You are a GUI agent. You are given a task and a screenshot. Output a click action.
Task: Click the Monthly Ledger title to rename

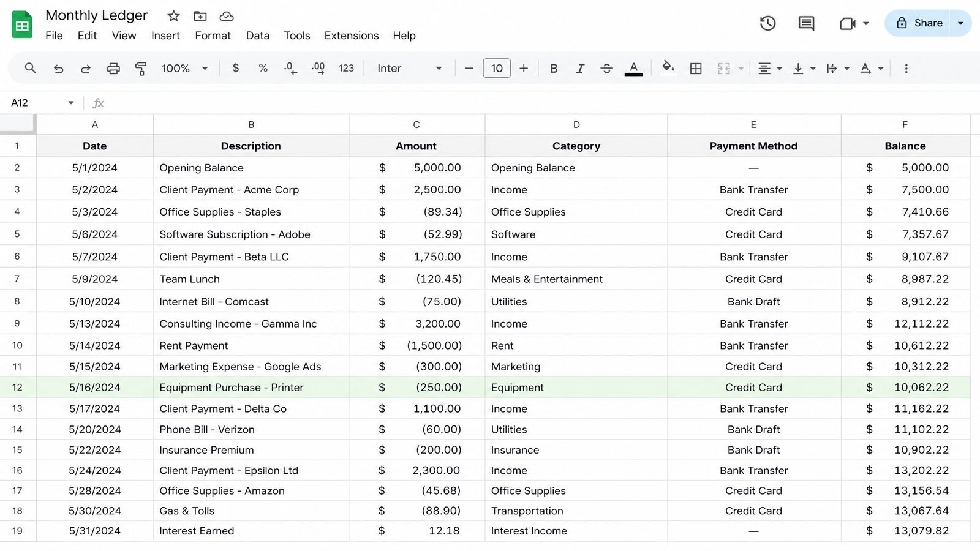click(x=97, y=15)
